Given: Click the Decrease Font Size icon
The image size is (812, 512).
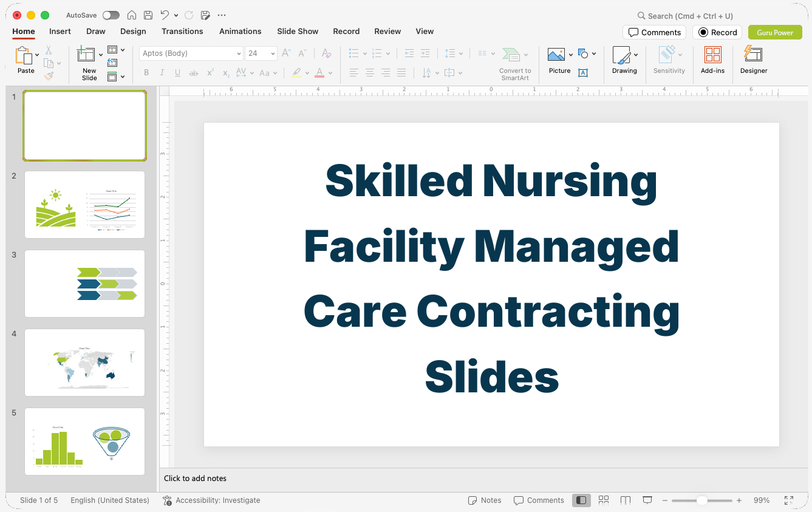Looking at the screenshot, I should [303, 53].
